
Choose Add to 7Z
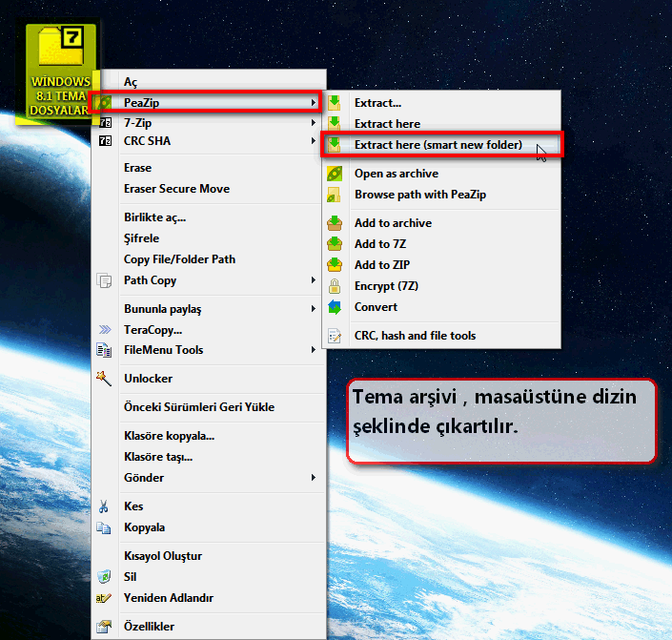tap(442, 244)
